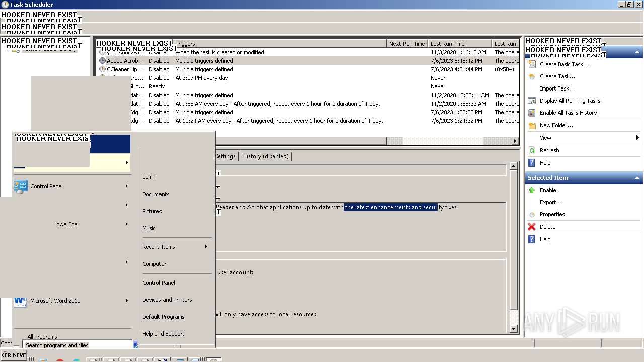Open Music from Start menu

(x=149, y=228)
